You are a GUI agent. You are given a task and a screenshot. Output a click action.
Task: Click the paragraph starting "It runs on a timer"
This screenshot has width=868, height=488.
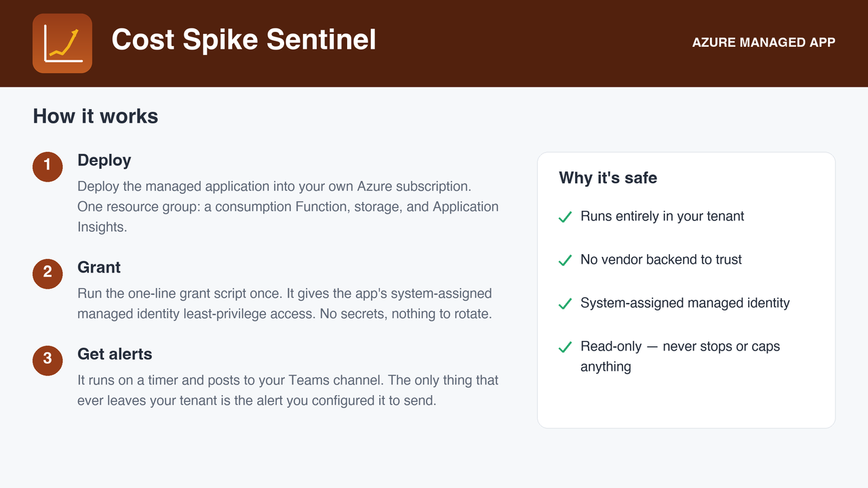(288, 390)
